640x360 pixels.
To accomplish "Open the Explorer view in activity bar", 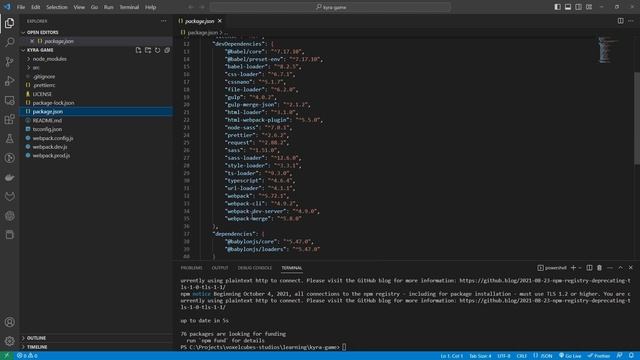I will (9, 23).
